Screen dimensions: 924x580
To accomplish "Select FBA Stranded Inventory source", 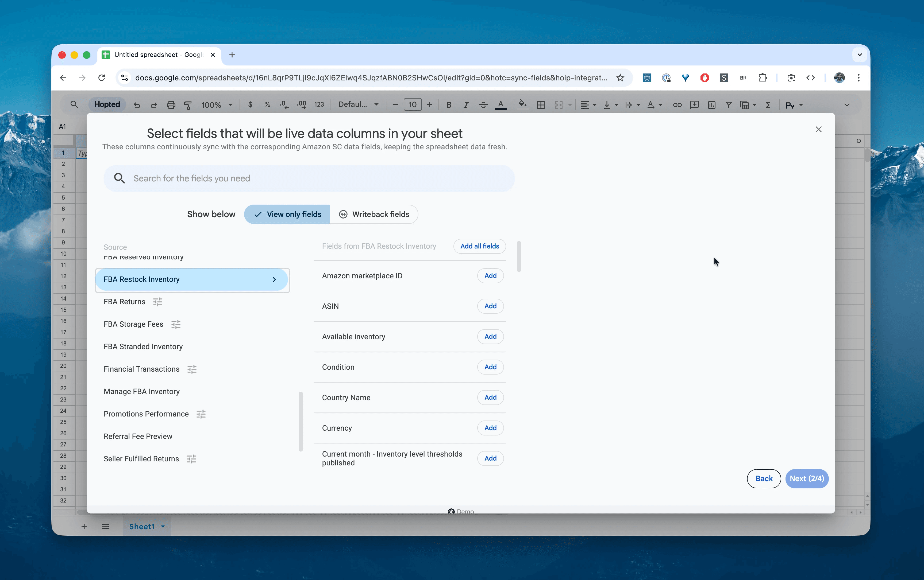I will (143, 347).
